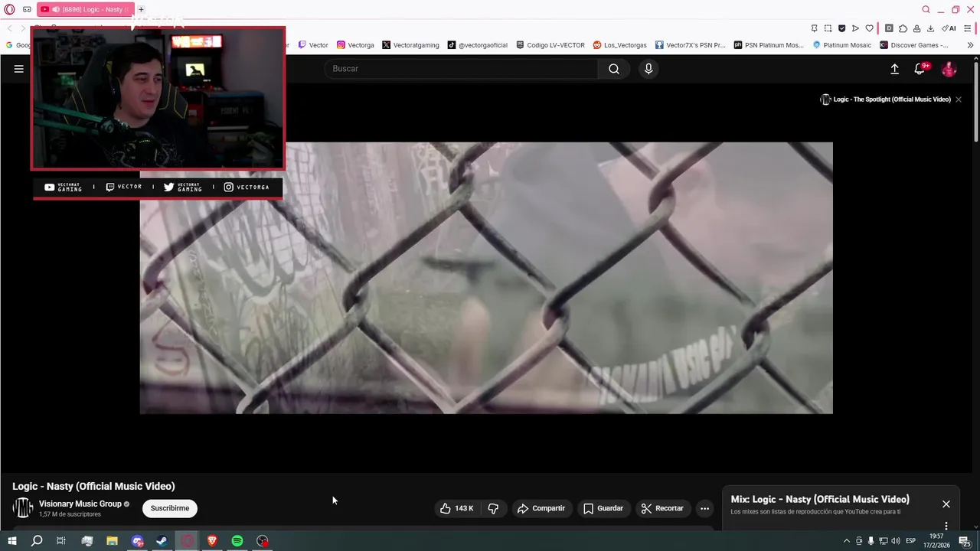980x551 pixels.
Task: Open the PSN Platinum Mos... bookmark
Action: pyautogui.click(x=769, y=45)
